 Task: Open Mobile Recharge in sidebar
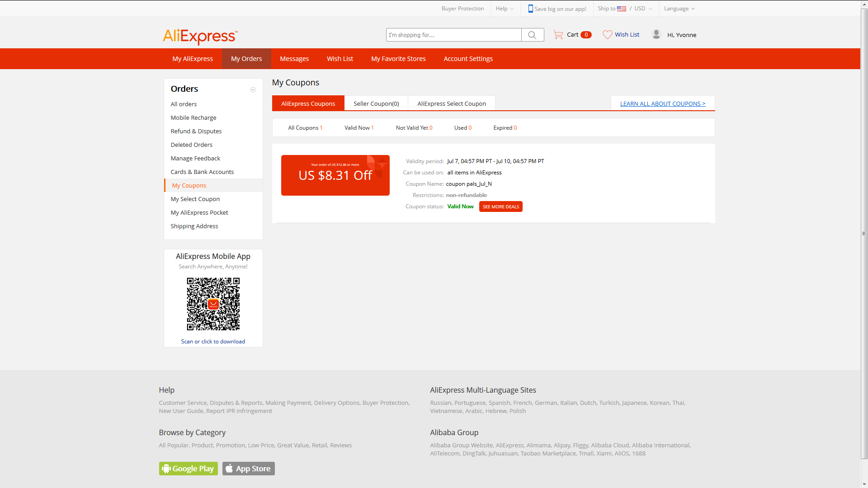(193, 117)
